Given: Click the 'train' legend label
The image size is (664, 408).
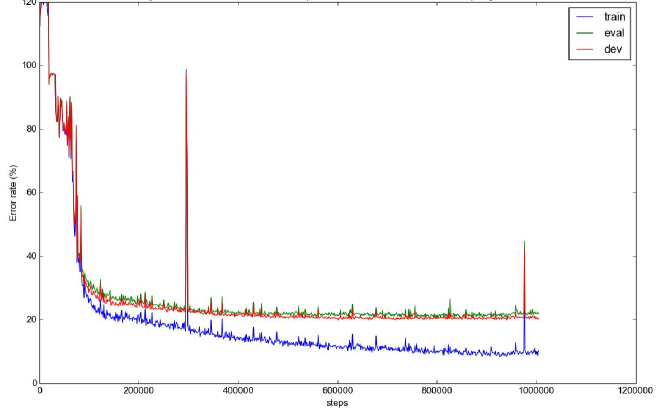Looking at the screenshot, I should [x=614, y=17].
